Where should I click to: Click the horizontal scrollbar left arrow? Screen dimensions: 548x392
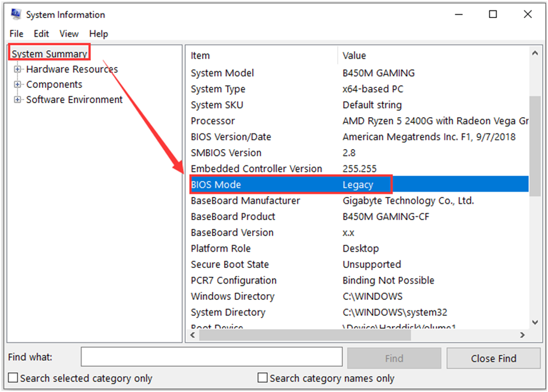(x=193, y=335)
